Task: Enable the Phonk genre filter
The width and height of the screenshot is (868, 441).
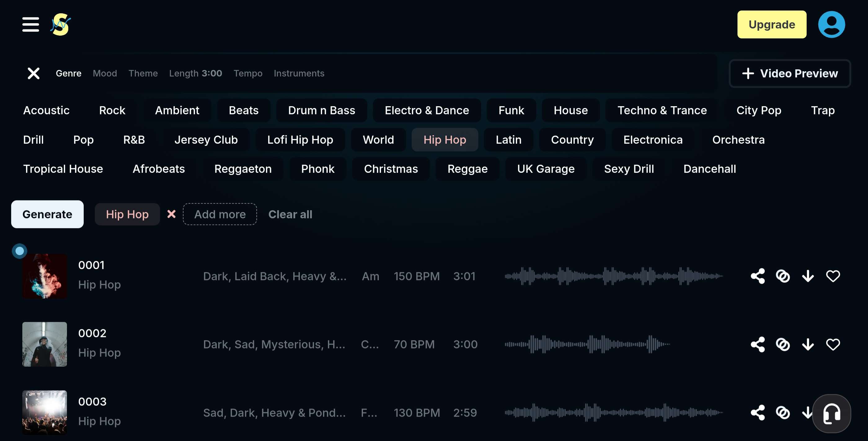Action: (x=317, y=169)
